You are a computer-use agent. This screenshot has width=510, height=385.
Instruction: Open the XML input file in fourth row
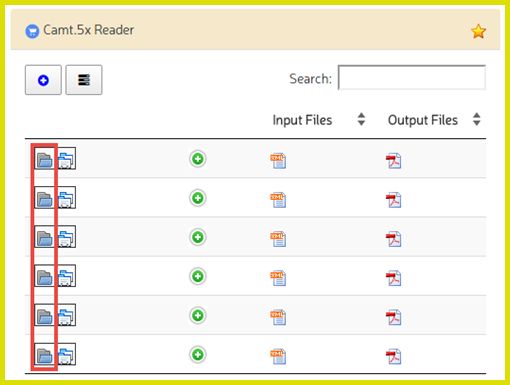point(278,278)
